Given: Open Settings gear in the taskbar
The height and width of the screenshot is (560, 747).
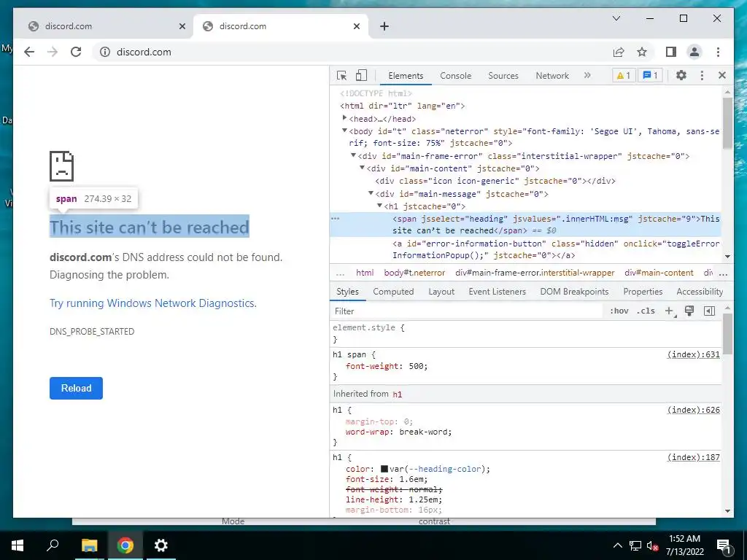Looking at the screenshot, I should (x=161, y=545).
